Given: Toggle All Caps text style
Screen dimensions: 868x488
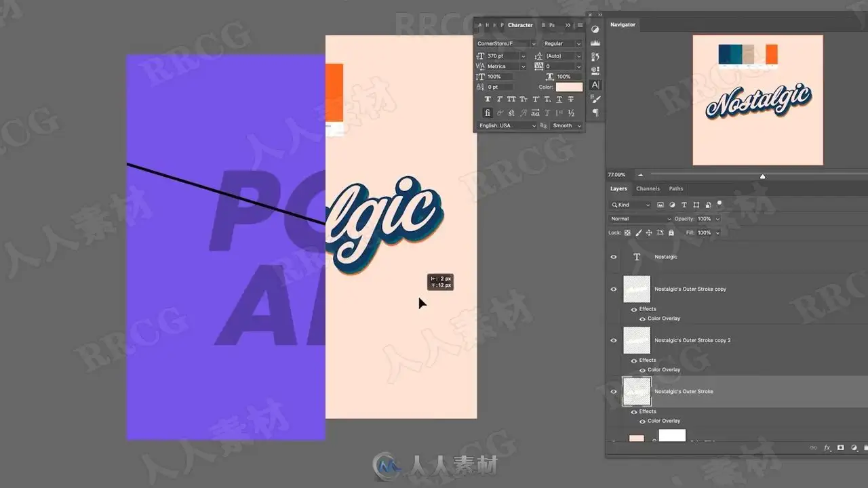Looking at the screenshot, I should click(511, 99).
